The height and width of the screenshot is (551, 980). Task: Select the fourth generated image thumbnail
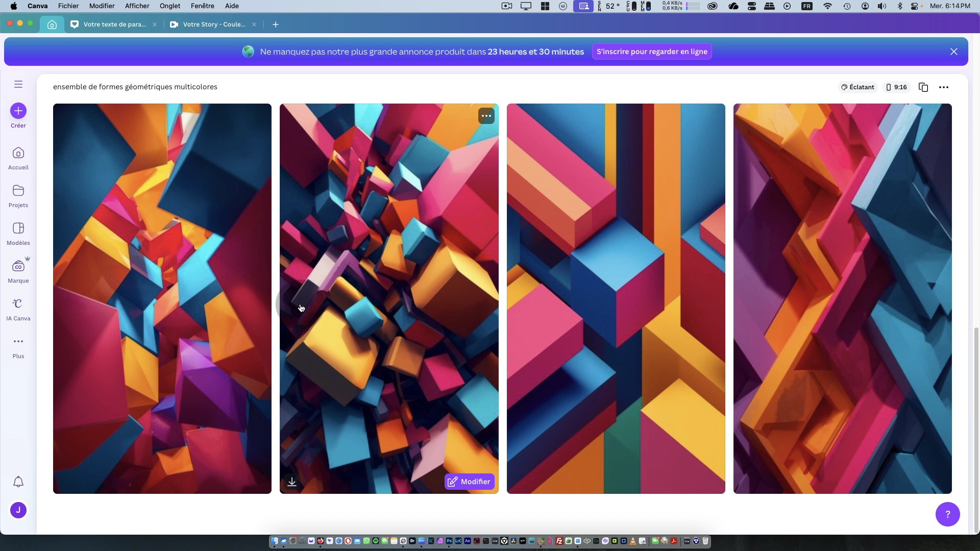coord(842,298)
